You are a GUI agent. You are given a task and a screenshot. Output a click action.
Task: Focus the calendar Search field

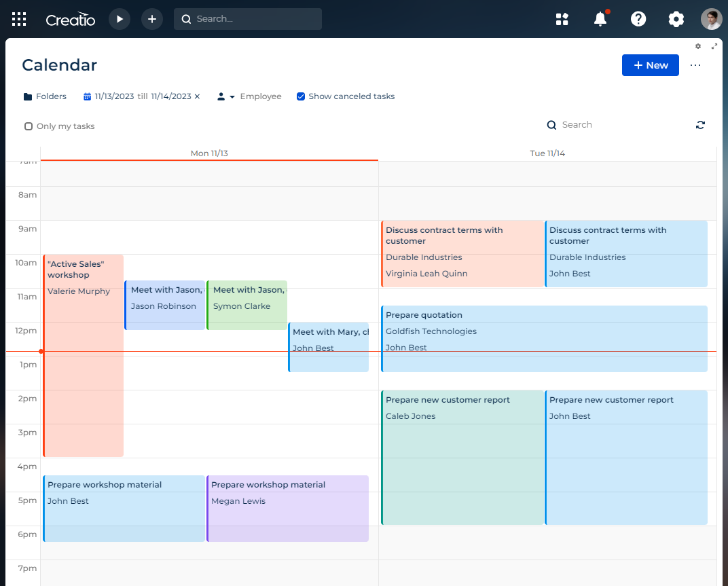click(617, 125)
